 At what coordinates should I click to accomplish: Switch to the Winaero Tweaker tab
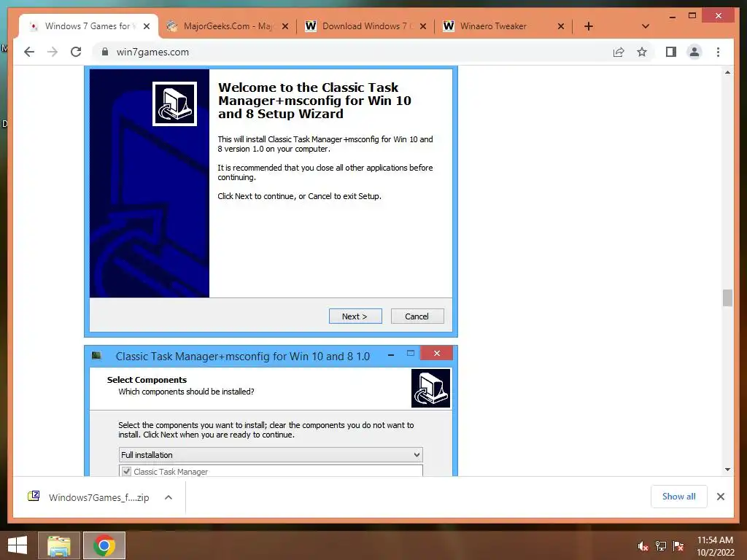pos(503,26)
